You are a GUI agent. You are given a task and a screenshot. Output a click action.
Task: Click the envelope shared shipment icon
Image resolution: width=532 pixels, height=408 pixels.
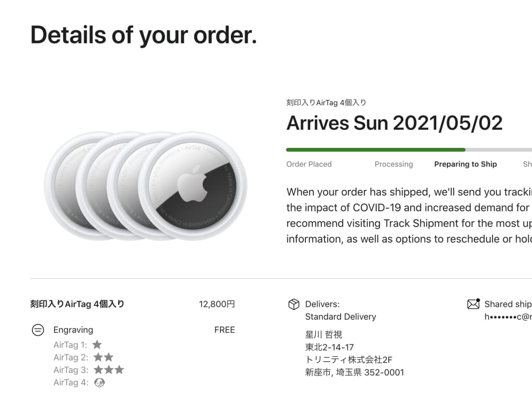pos(473,304)
